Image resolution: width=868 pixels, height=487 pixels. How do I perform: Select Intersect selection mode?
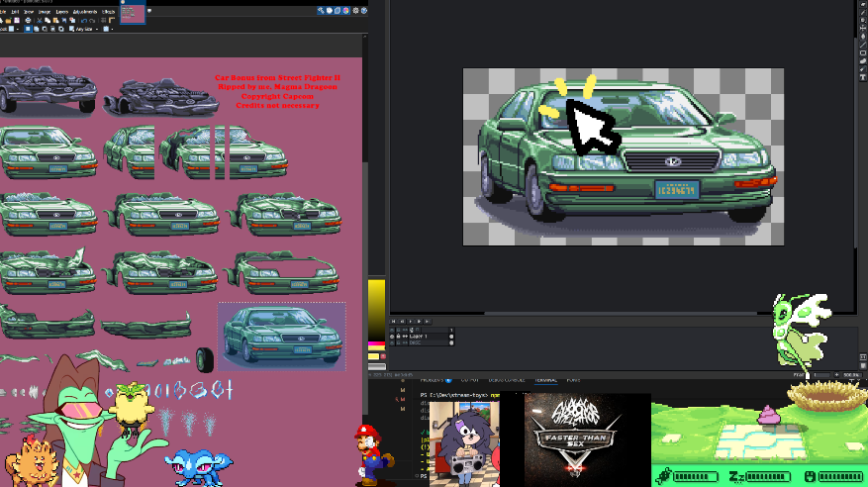52,29
